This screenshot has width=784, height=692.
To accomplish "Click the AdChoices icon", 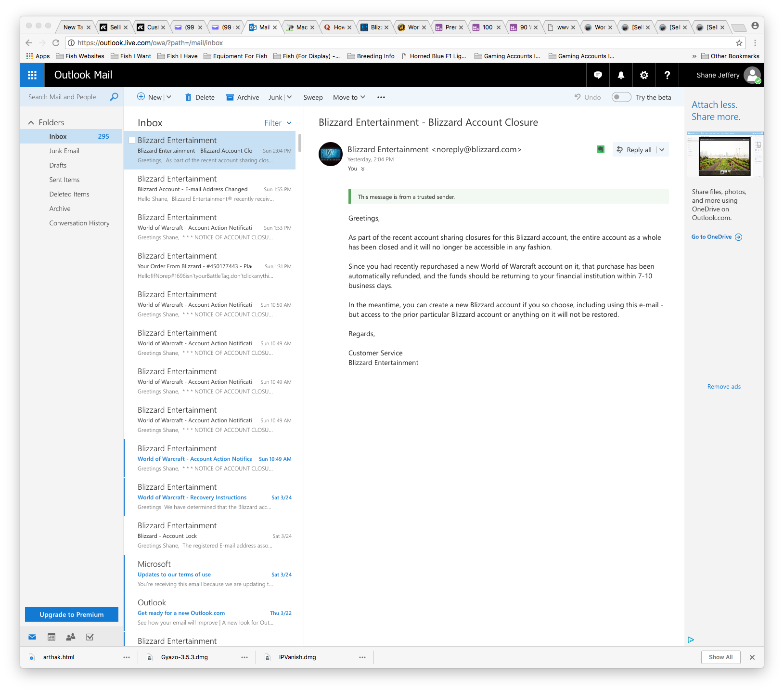I will (691, 640).
